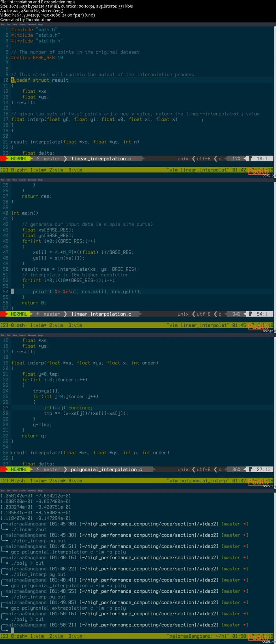The width and height of the screenshot is (276, 644).
Task: Click the int main() line
Action: 24,213
